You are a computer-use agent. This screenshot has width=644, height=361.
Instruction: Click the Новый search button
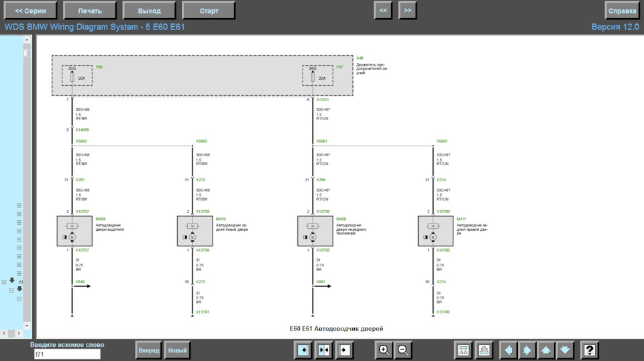(x=177, y=350)
